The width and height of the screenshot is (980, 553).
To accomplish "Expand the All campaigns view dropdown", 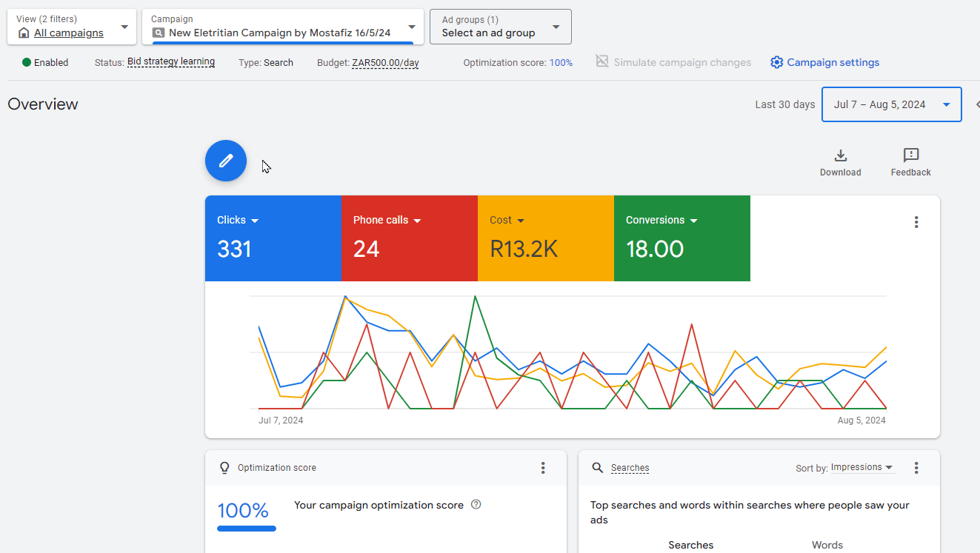I will pyautogui.click(x=72, y=27).
